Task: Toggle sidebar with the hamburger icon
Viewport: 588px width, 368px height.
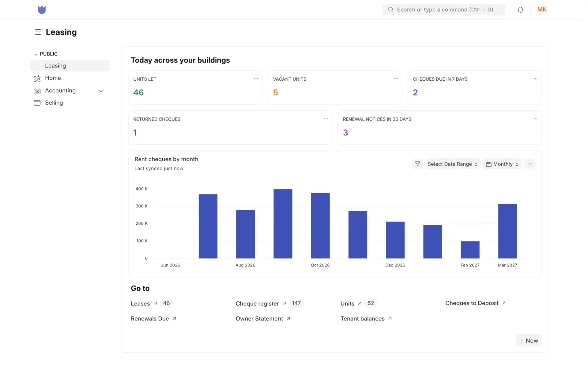Action: 38,32
